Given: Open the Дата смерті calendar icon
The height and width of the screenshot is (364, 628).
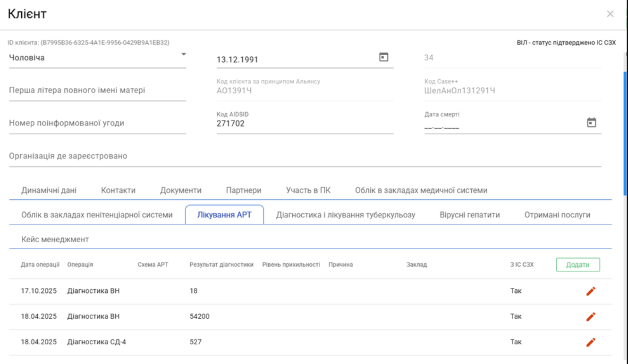Looking at the screenshot, I should pyautogui.click(x=591, y=122).
